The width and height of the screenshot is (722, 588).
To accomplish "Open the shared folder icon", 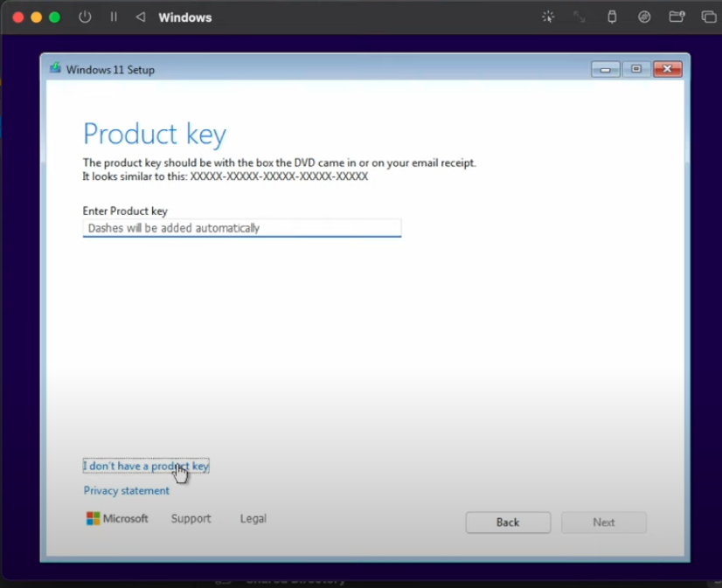I will pyautogui.click(x=677, y=17).
